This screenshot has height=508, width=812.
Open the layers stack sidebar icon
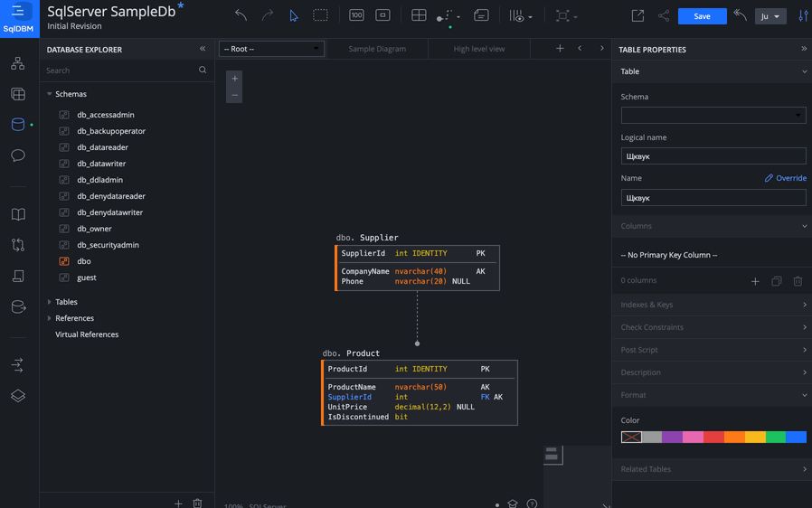coord(17,396)
